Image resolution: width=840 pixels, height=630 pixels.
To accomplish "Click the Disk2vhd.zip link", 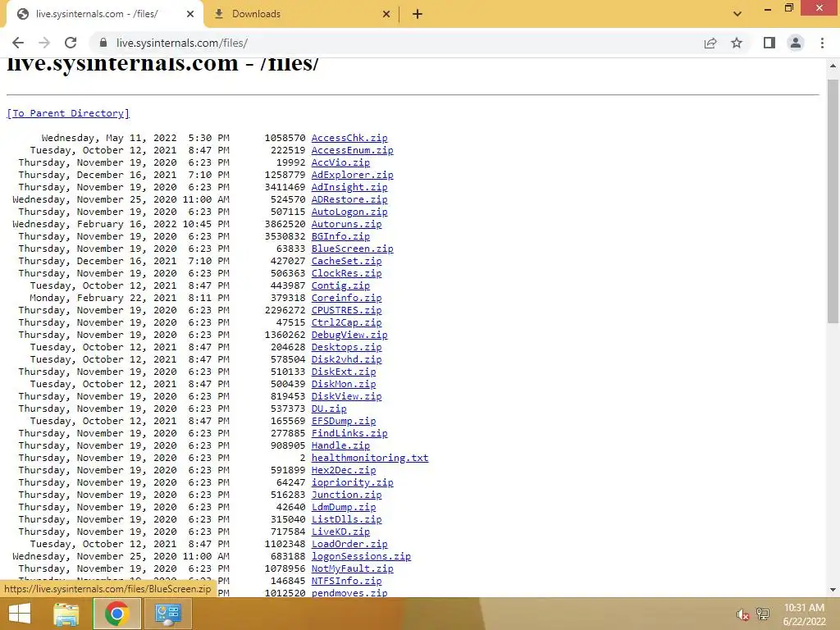I will 347,359.
